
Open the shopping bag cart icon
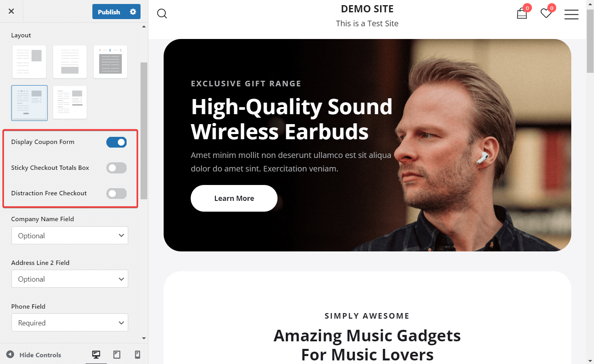click(522, 14)
